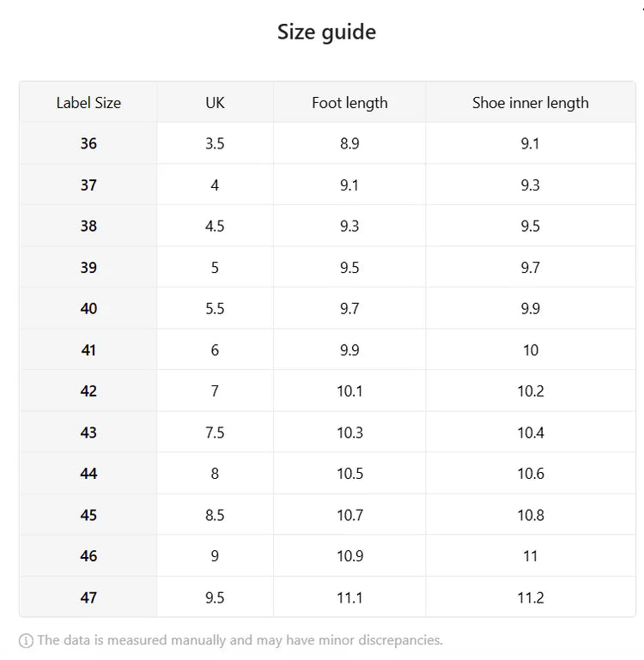
Task: Select the UK column header
Action: pyautogui.click(x=215, y=103)
